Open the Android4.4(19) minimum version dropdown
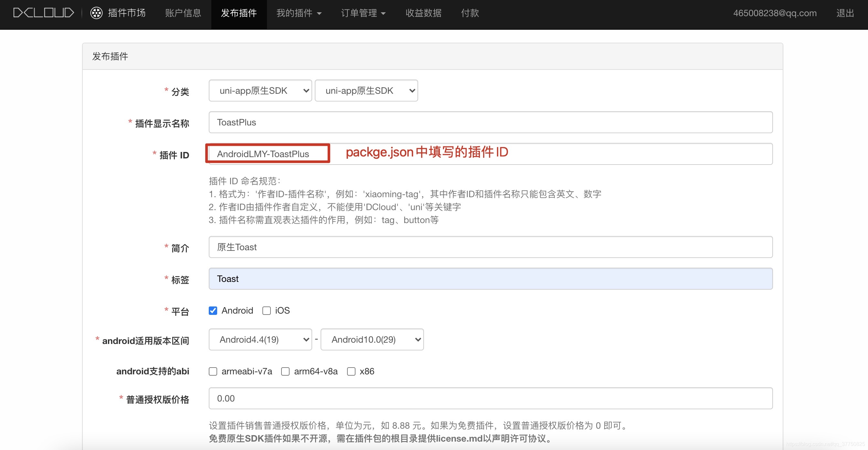The height and width of the screenshot is (450, 868). 260,339
